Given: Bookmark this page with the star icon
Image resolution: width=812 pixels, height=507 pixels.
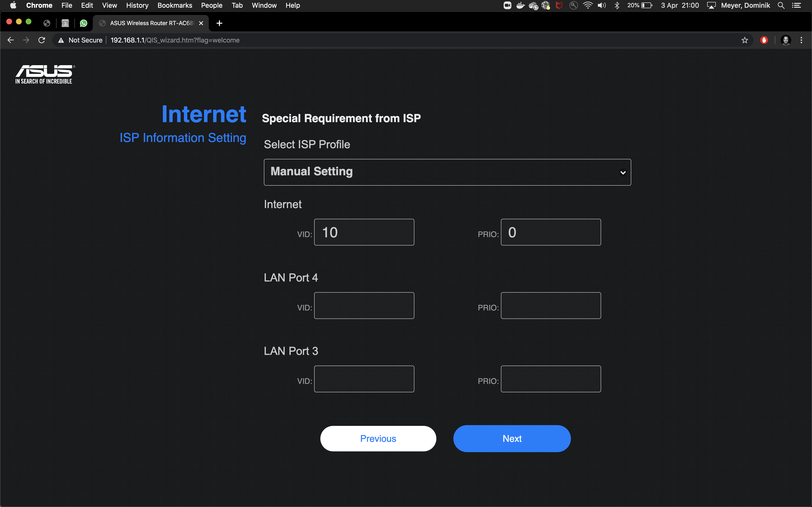Looking at the screenshot, I should pos(745,40).
